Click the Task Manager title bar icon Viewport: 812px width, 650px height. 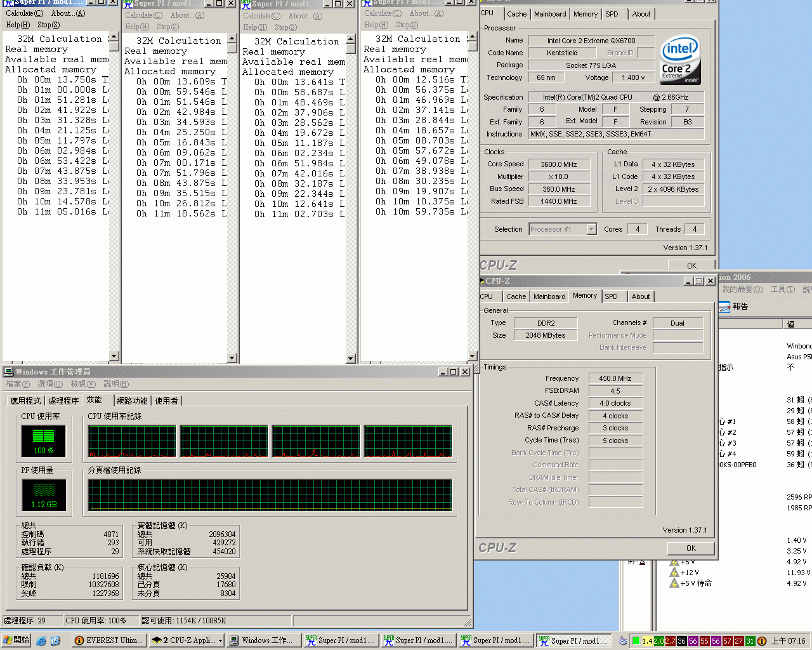click(x=9, y=372)
